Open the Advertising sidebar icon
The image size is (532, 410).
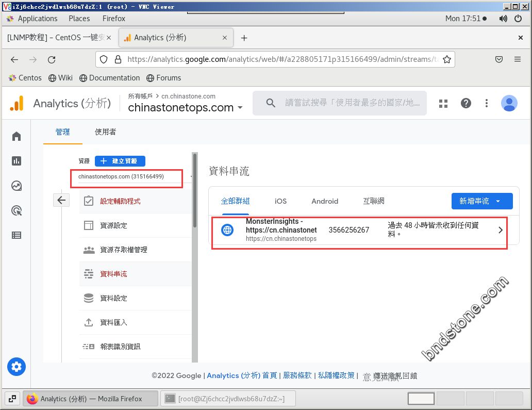16,210
